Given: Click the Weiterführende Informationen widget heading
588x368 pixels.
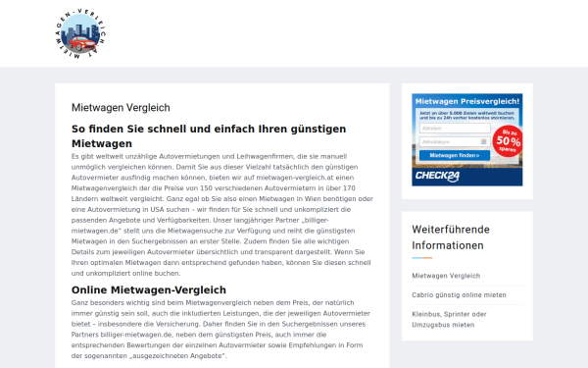Looking at the screenshot, I should pyautogui.click(x=451, y=237).
